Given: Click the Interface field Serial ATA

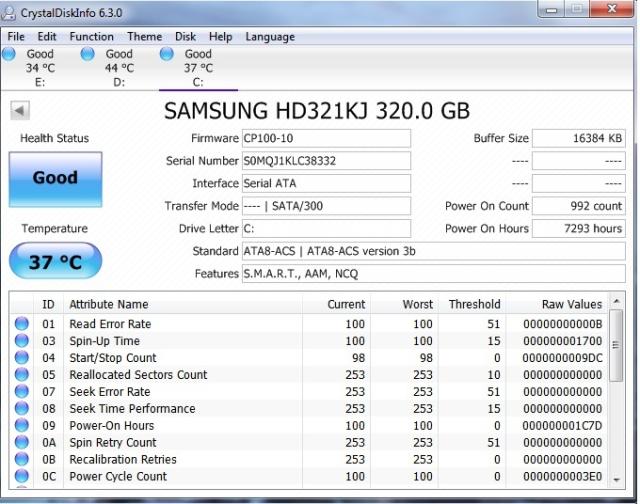Looking at the screenshot, I should pos(326,183).
